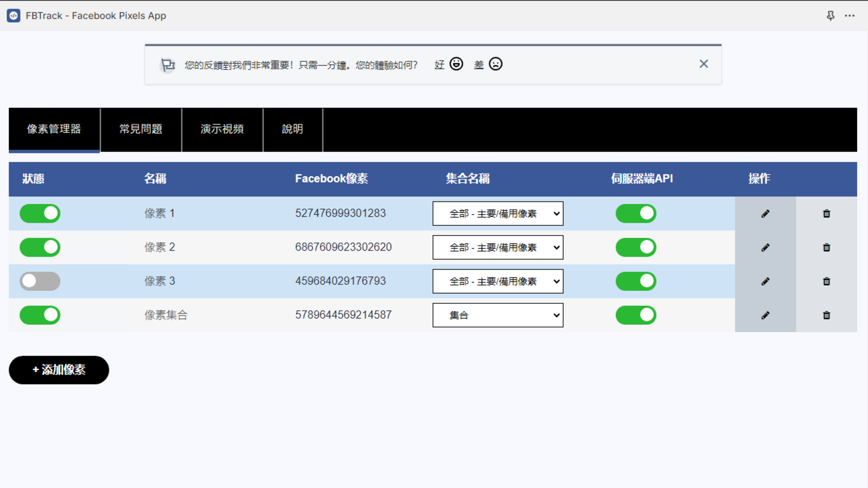
Task: Delete 像素 1 using trash icon
Action: point(826,214)
